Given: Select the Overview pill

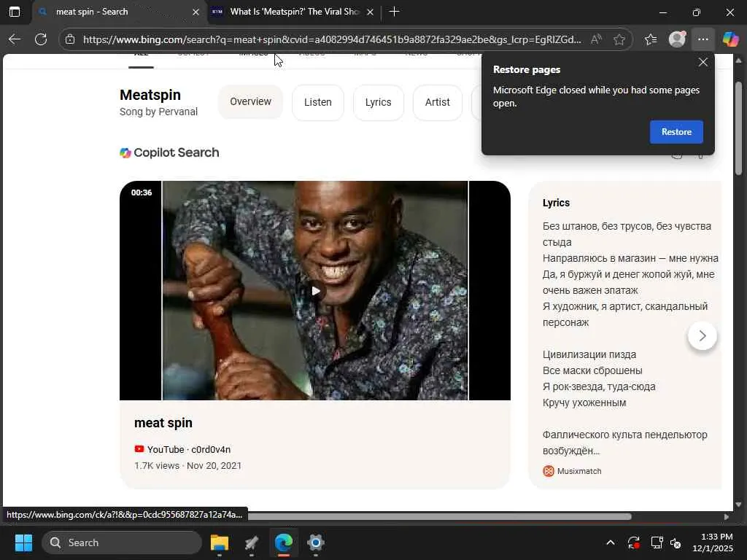Looking at the screenshot, I should pos(251,102).
